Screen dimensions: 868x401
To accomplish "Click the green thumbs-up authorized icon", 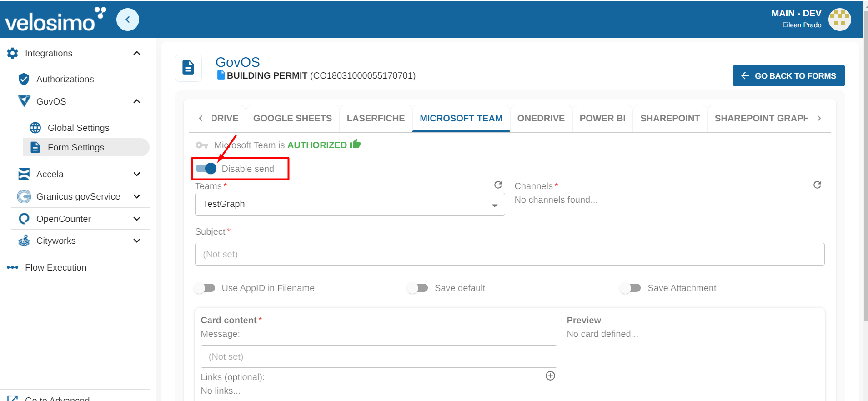I will pos(356,144).
